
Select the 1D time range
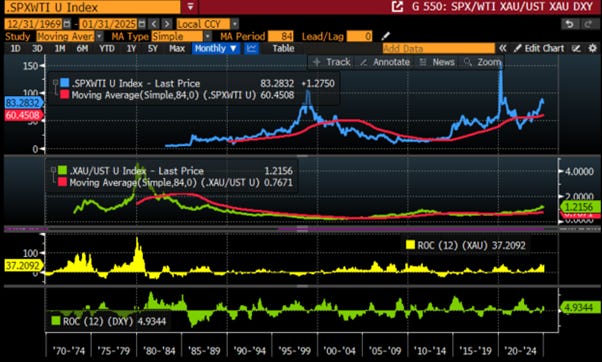click(x=15, y=48)
